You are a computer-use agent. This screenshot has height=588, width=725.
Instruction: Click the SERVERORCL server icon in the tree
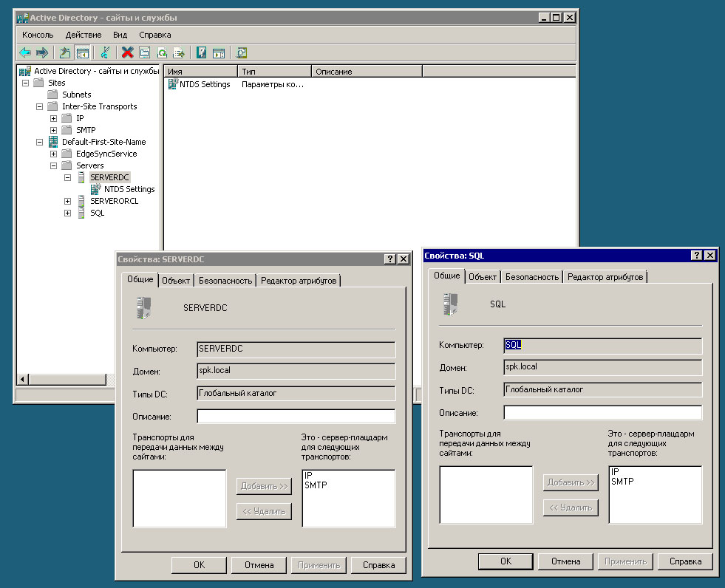(x=81, y=201)
